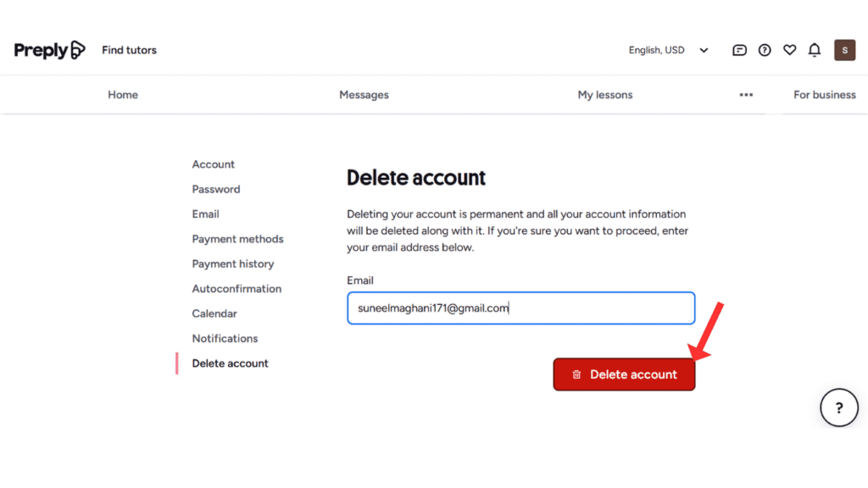This screenshot has width=868, height=488.
Task: Switch to the Messages tab
Action: (364, 95)
